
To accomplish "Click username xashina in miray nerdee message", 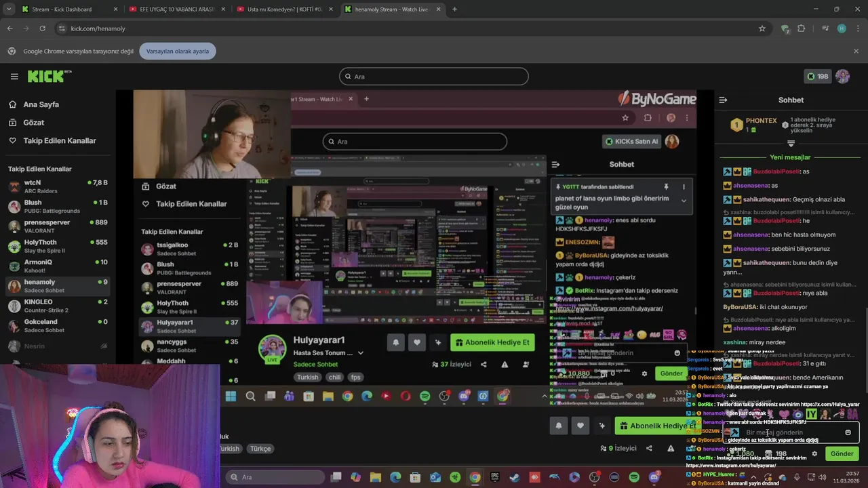I will coord(734,342).
